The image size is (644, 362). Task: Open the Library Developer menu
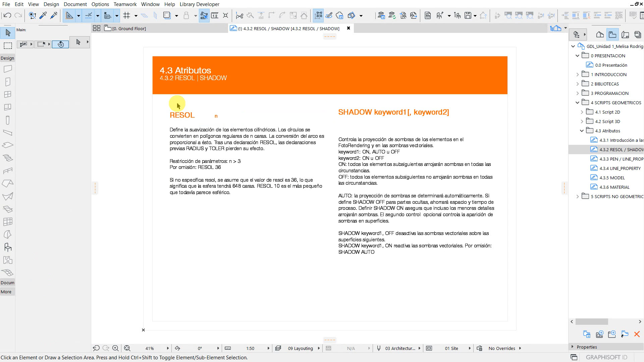point(199,4)
